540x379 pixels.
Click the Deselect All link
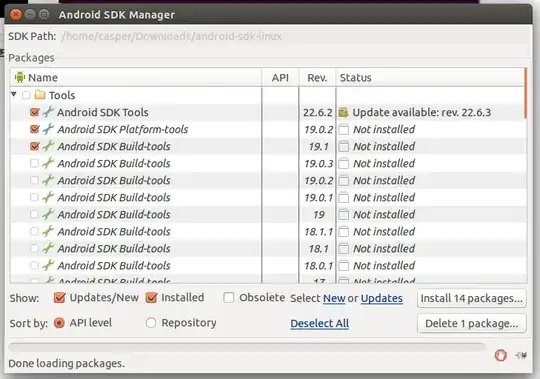pyautogui.click(x=320, y=323)
